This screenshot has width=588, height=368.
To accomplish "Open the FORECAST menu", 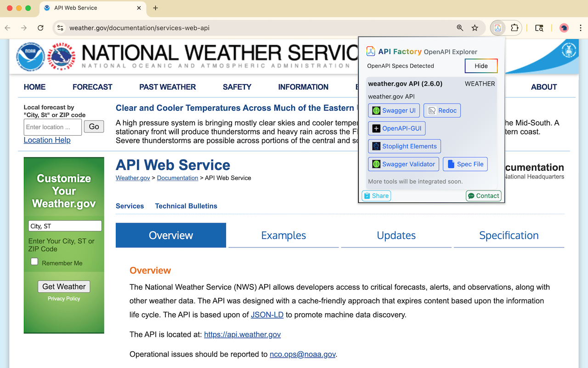I will [92, 87].
